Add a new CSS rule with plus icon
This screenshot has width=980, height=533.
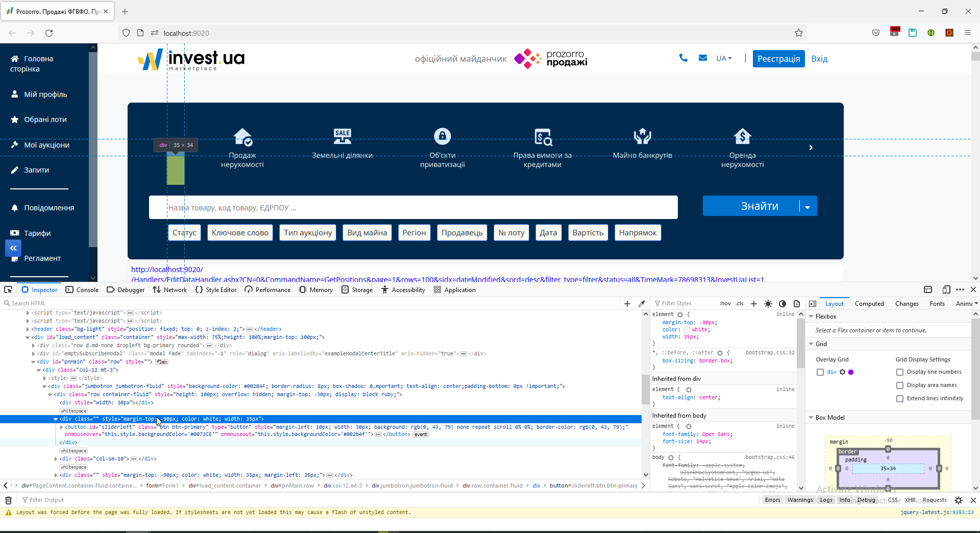pos(754,303)
